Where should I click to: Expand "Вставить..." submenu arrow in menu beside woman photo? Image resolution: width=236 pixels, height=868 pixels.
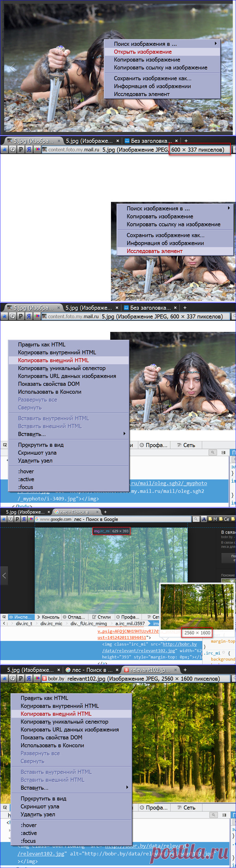[x=125, y=434]
